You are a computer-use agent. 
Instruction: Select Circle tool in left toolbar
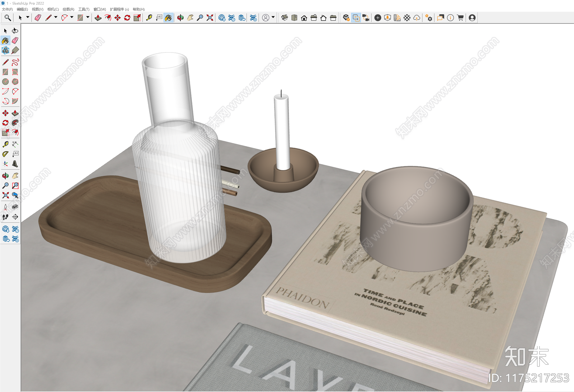coord(5,82)
